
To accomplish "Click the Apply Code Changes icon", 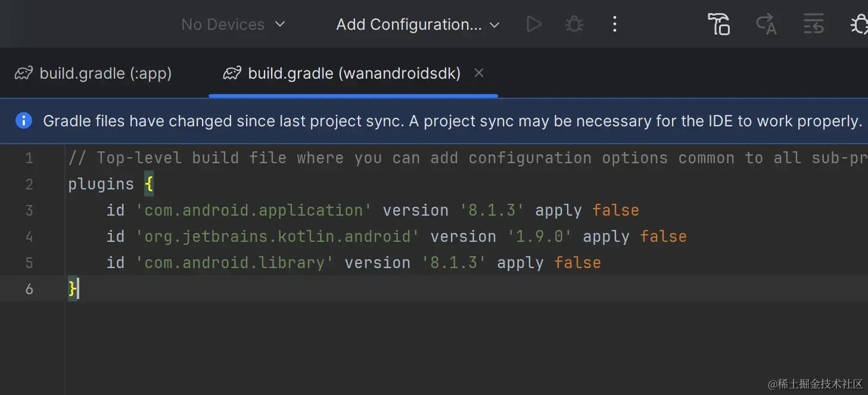I will tap(813, 24).
